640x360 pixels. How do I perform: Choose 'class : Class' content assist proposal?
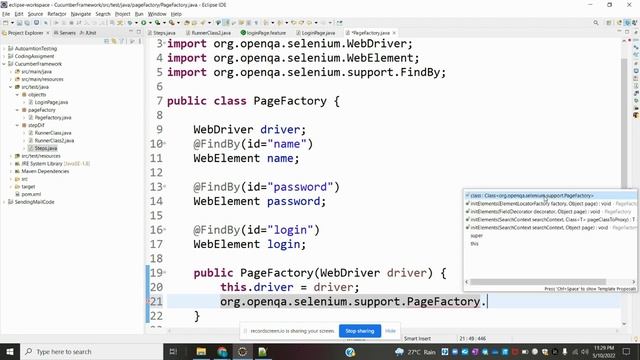pyautogui.click(x=550, y=196)
